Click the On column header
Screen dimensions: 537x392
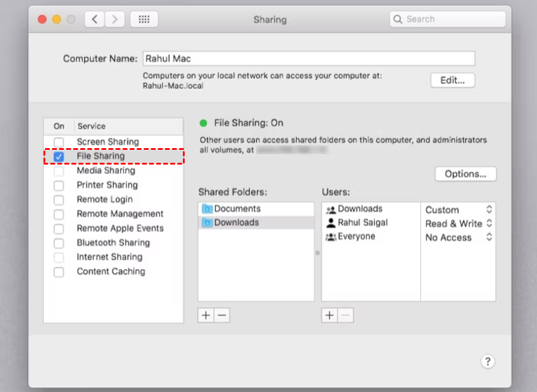59,126
